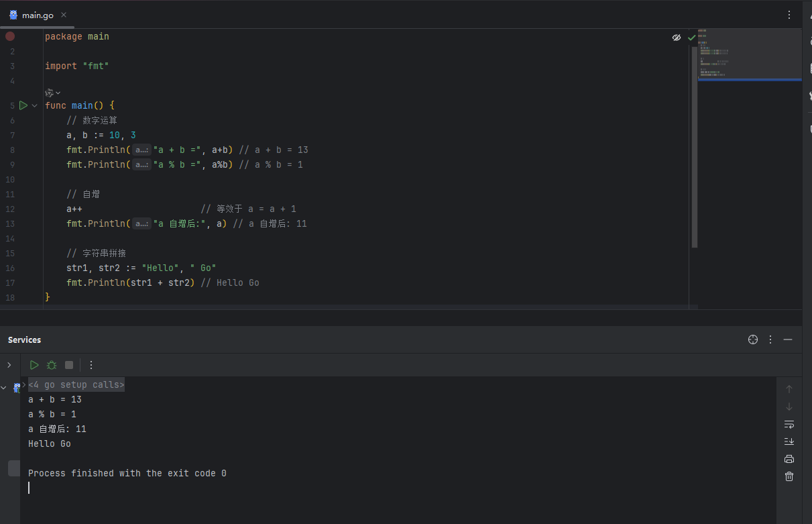
Task: Clear console output with the trash icon
Action: pos(789,476)
